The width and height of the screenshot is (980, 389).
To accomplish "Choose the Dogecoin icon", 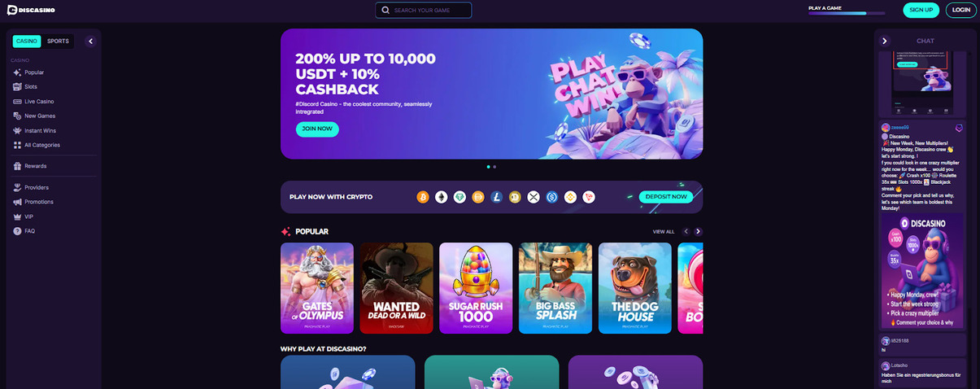I will click(x=515, y=197).
